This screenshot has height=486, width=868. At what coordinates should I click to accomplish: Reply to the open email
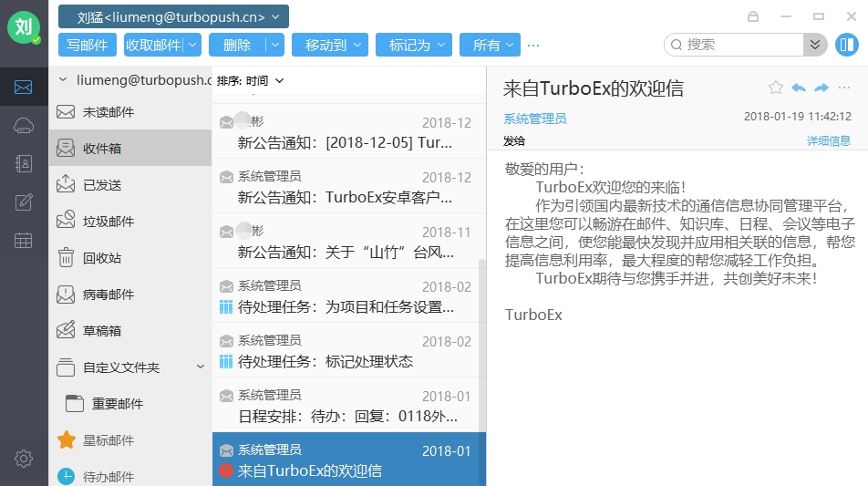799,88
